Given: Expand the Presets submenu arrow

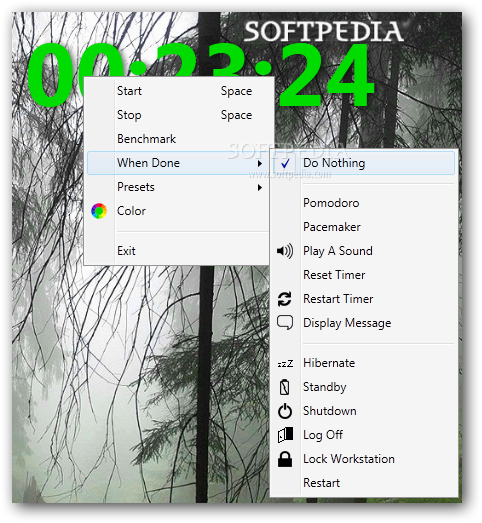Looking at the screenshot, I should [260, 187].
